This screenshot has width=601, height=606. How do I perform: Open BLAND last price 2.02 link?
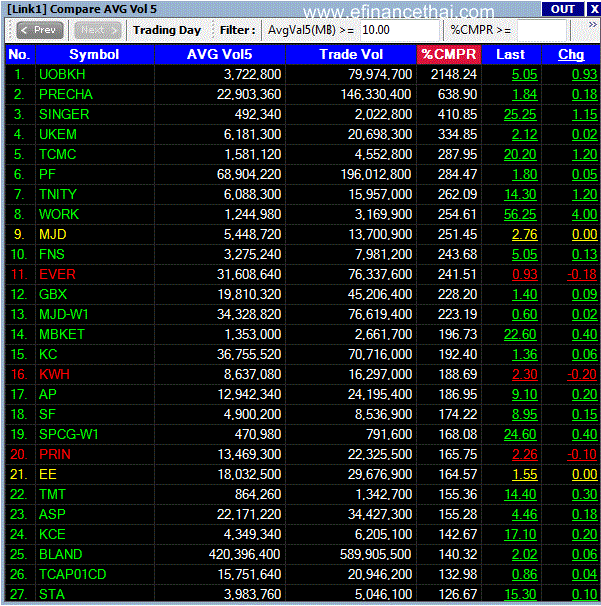pos(524,555)
